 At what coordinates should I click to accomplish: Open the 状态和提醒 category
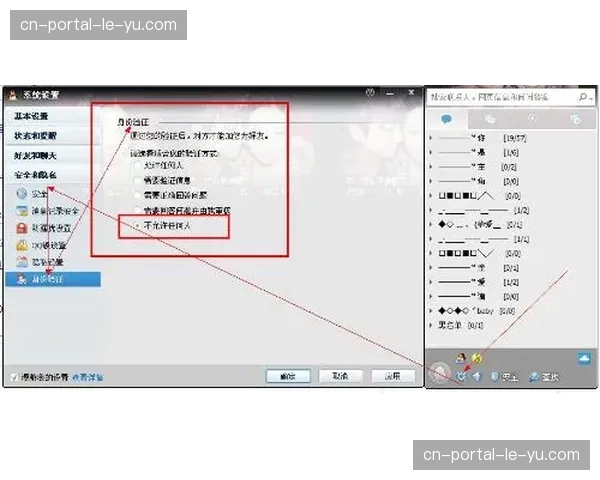pos(53,136)
